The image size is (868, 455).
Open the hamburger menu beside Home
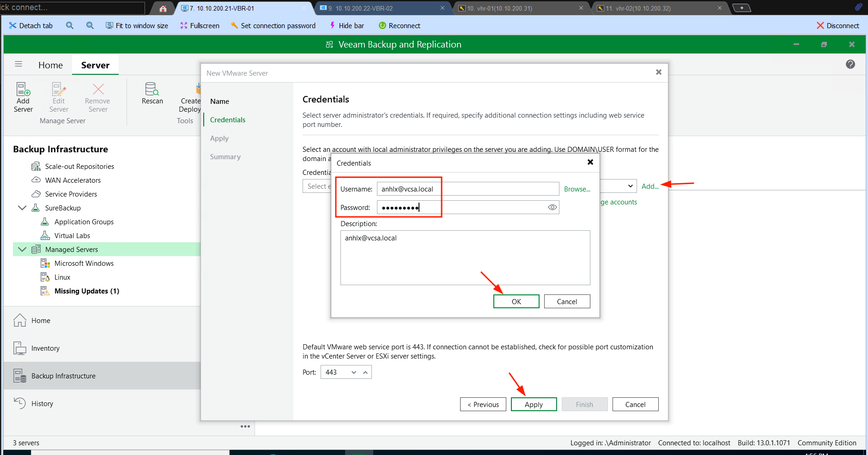coord(18,64)
